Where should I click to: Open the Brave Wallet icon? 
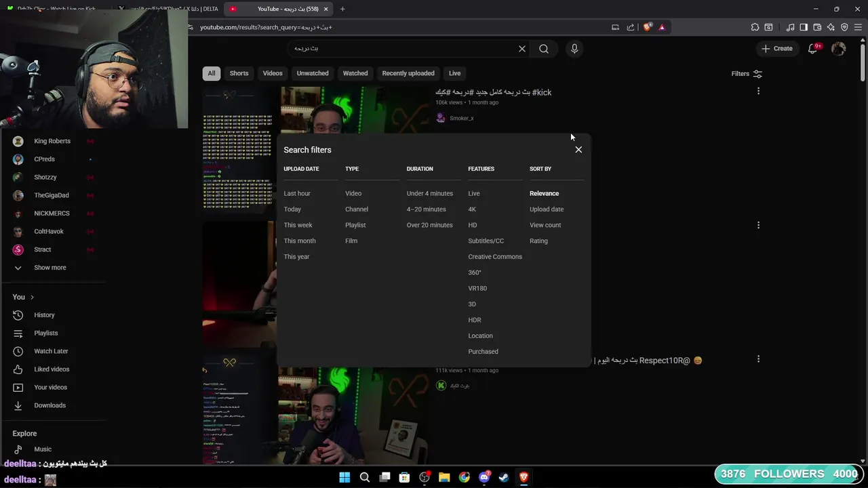pyautogui.click(x=817, y=27)
